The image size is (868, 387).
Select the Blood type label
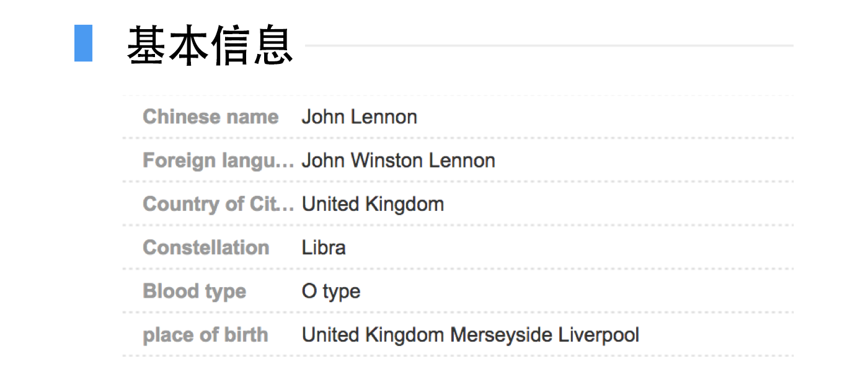click(x=194, y=291)
